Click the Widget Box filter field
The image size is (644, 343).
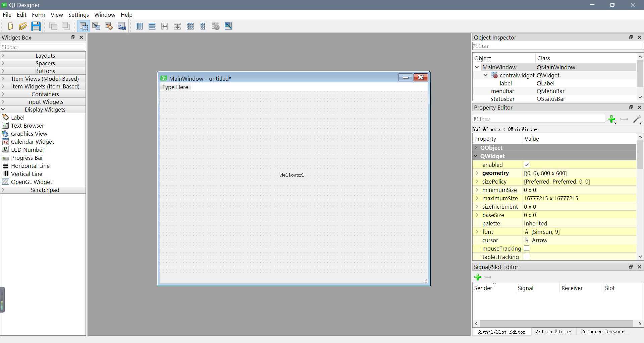[x=43, y=47]
